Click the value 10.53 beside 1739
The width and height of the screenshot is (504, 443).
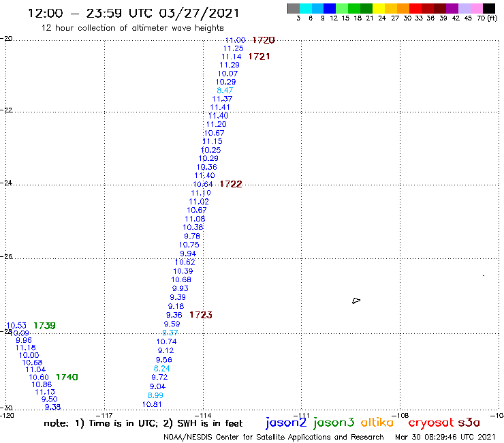16,326
